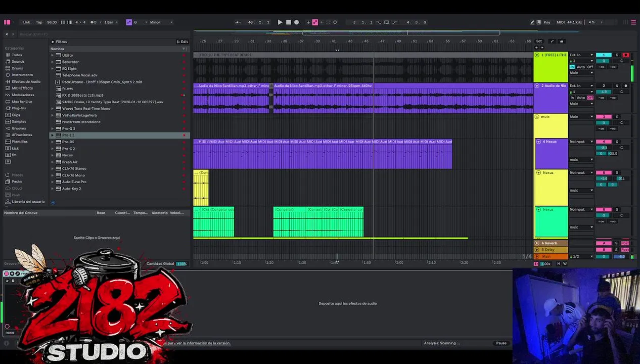Screen dimensions: 640x364
Task: Open the Grooves category
Action: coord(19,128)
